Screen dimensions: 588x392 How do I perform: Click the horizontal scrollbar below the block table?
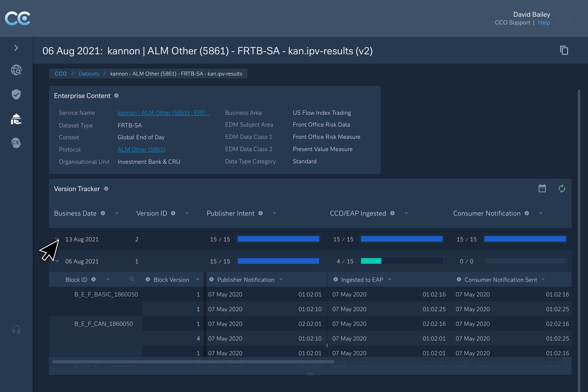[193, 362]
